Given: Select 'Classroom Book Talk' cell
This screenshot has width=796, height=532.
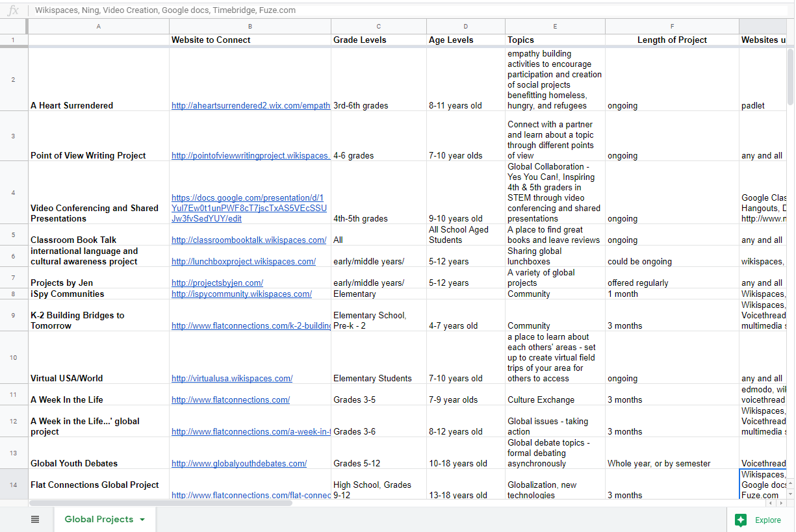Looking at the screenshot, I should (x=99, y=234).
